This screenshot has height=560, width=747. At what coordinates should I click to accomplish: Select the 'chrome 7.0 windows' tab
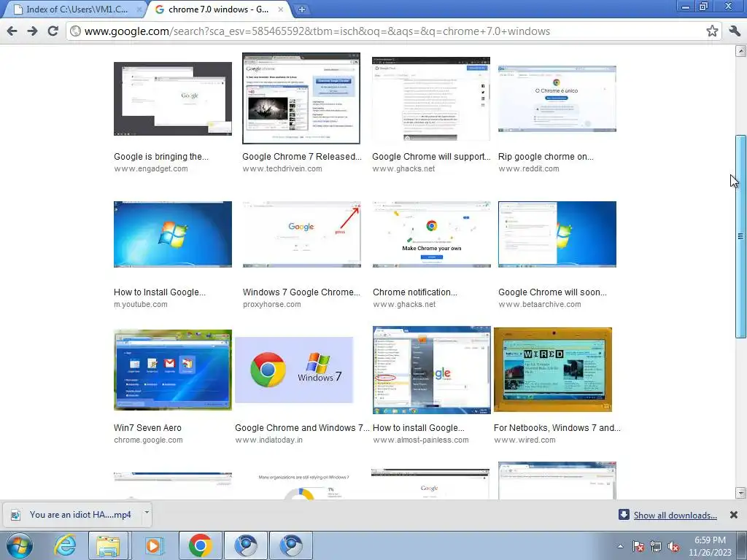click(x=219, y=9)
